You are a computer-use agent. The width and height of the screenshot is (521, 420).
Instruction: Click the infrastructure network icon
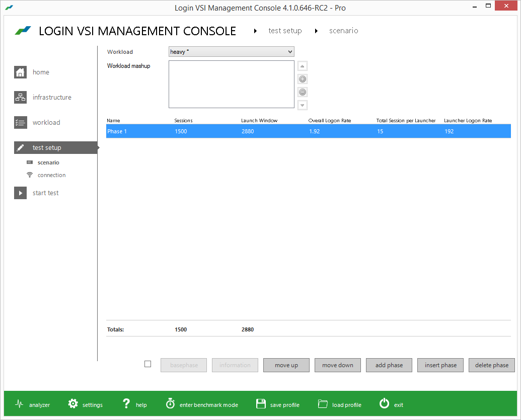click(x=20, y=97)
